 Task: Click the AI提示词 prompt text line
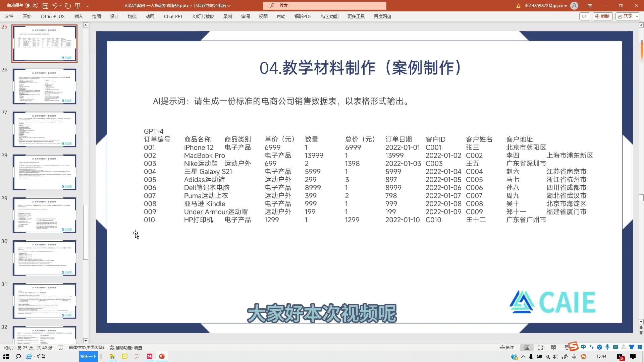pos(282,101)
